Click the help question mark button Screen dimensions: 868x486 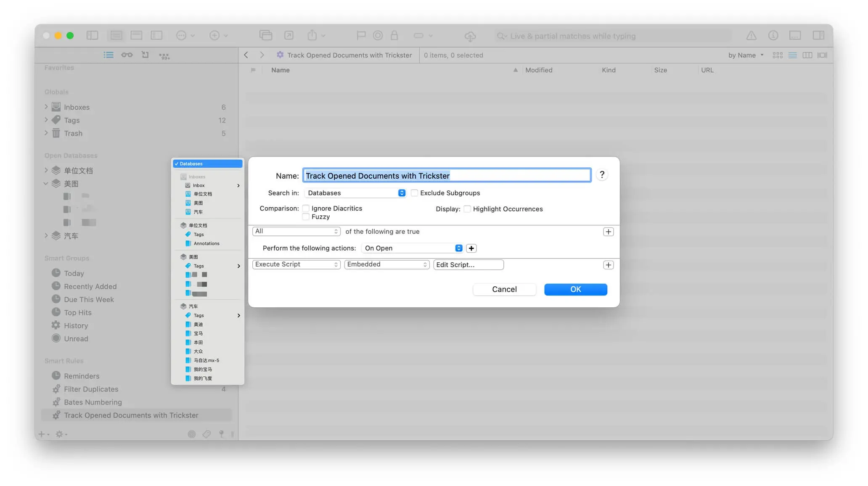(602, 175)
